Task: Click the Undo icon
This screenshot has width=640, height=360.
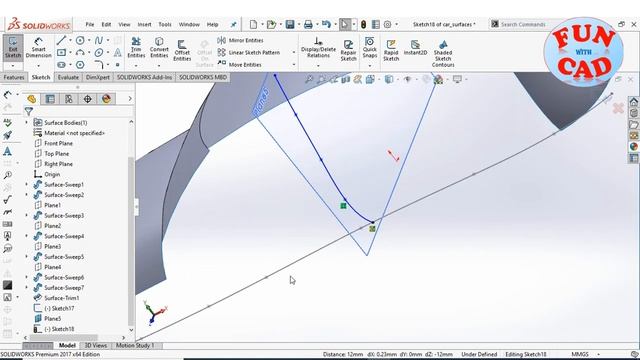Action: 326,24
